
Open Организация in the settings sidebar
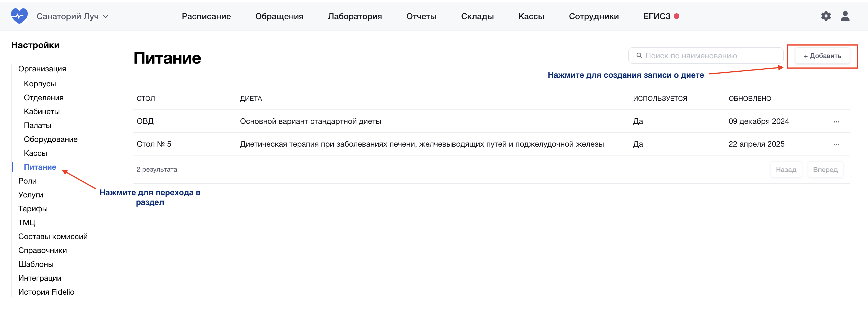click(x=42, y=69)
